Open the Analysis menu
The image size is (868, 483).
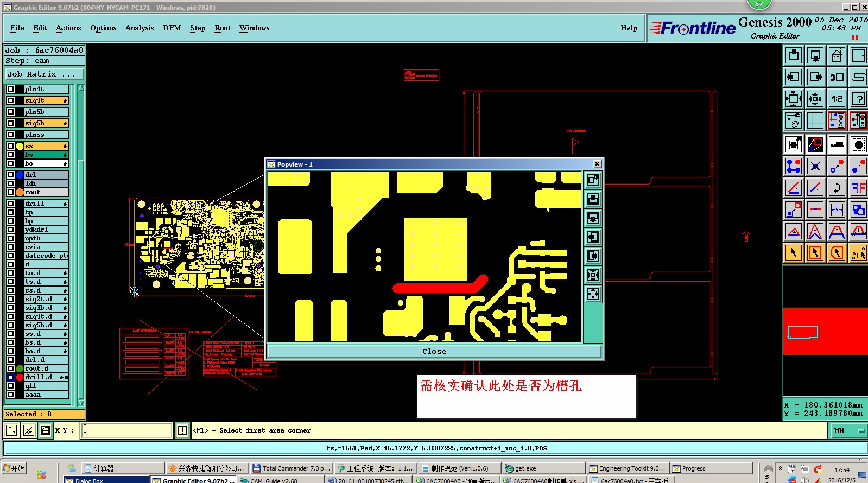pyautogui.click(x=140, y=28)
